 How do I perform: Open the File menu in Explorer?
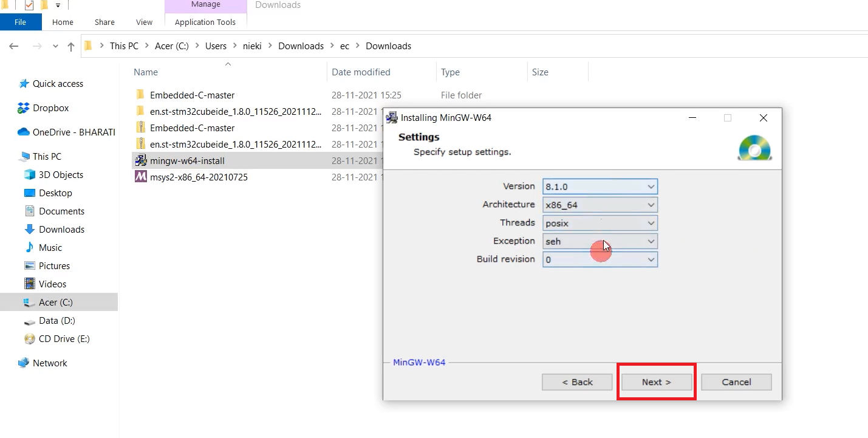[x=20, y=22]
